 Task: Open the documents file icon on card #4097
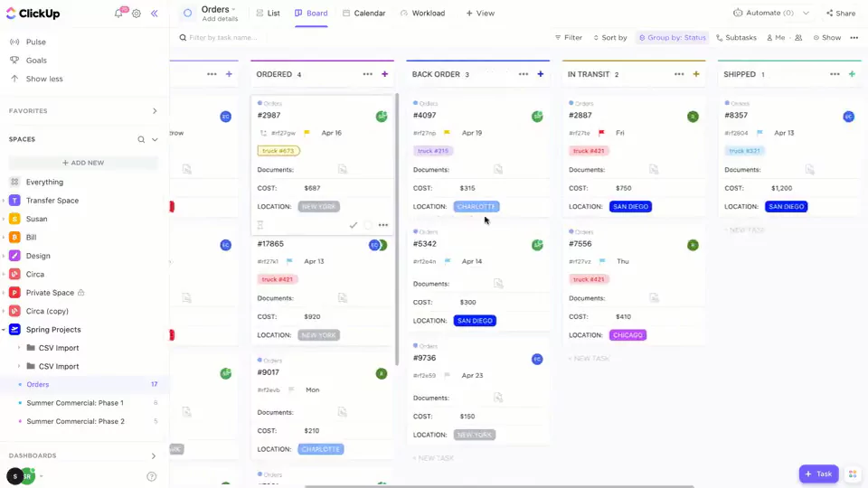(498, 169)
